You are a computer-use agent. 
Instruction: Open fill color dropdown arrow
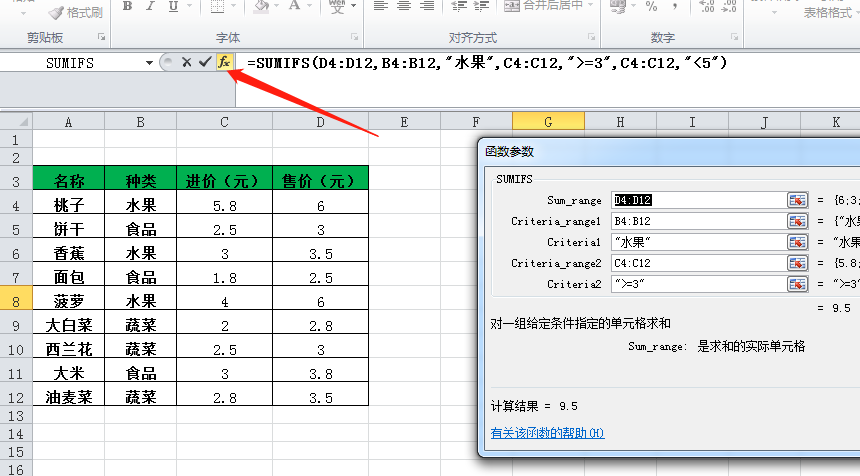point(278,7)
